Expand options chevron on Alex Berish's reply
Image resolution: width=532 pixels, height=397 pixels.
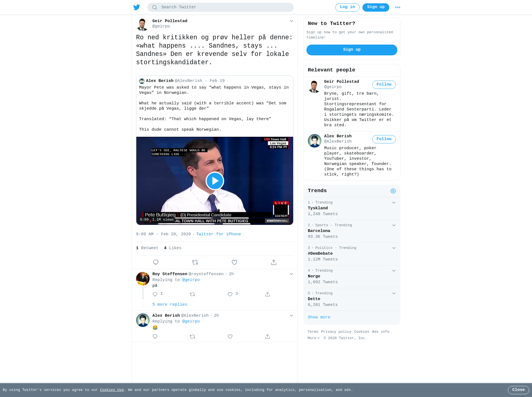coord(291,316)
